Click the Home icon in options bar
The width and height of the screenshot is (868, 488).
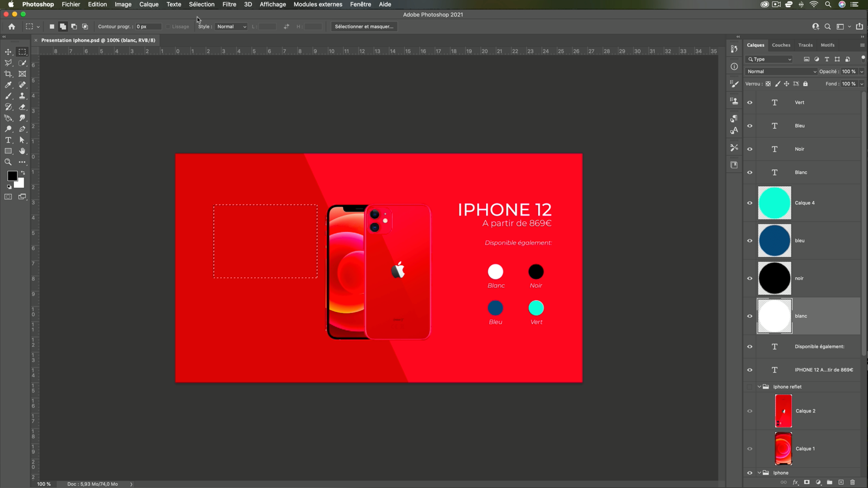coord(12,27)
